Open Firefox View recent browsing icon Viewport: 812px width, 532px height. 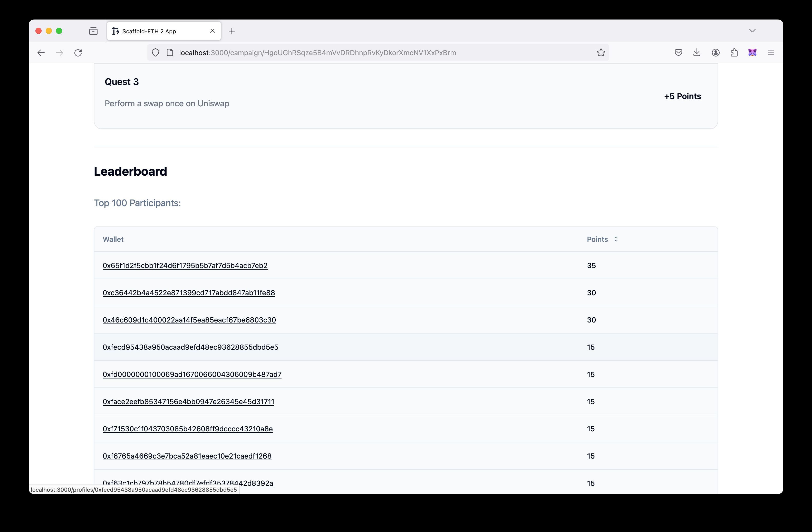point(93,31)
